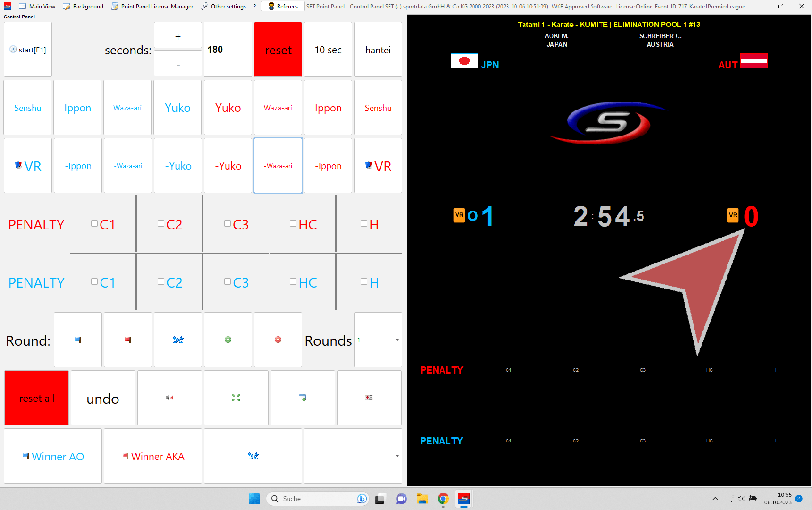812x510 pixels.
Task: Click the green plus round icon
Action: pyautogui.click(x=228, y=340)
